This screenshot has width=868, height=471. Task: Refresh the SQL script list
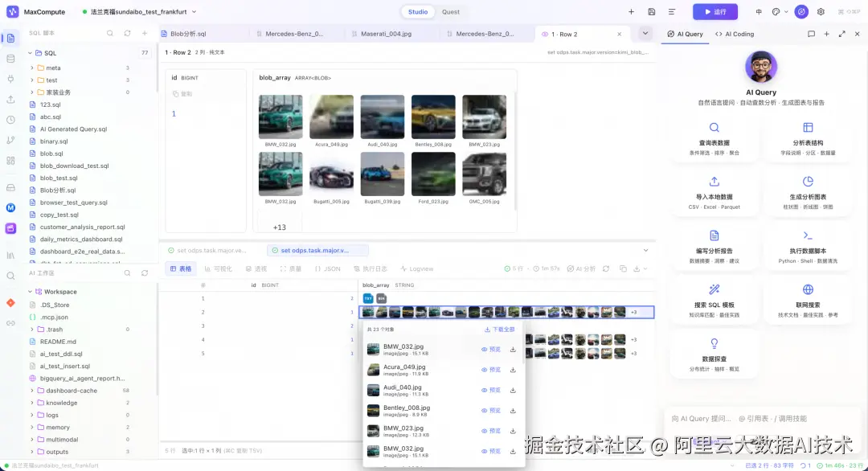point(127,33)
